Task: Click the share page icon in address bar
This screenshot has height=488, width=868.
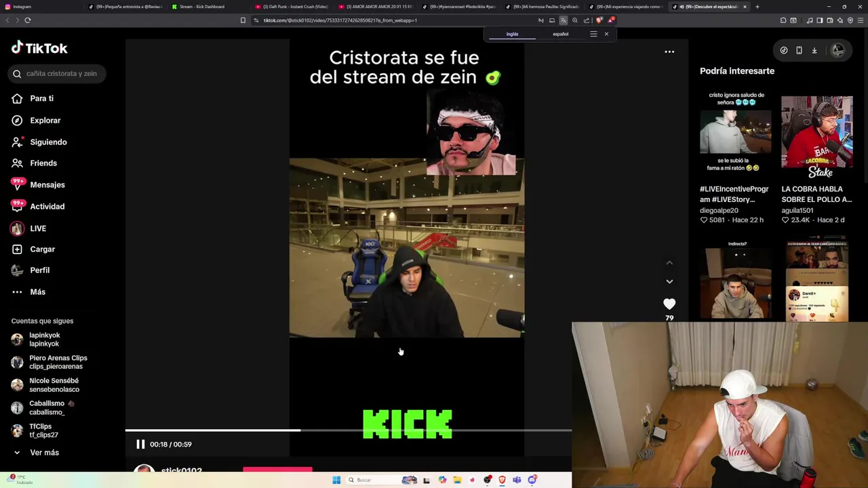Action: click(x=586, y=20)
